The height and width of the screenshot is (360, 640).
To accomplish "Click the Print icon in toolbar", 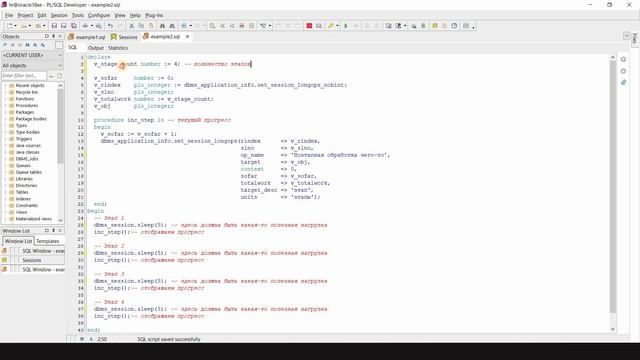I will (x=85, y=26).
